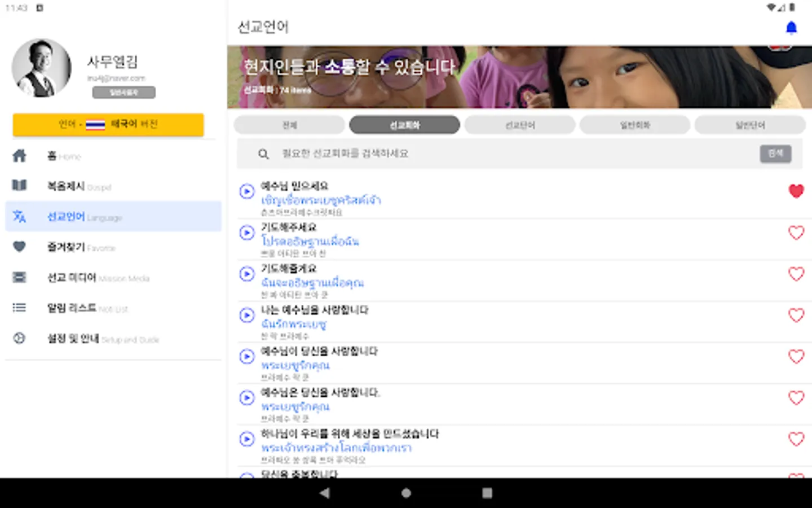
Task: Play audio for 기도해주세요
Action: coord(247,233)
